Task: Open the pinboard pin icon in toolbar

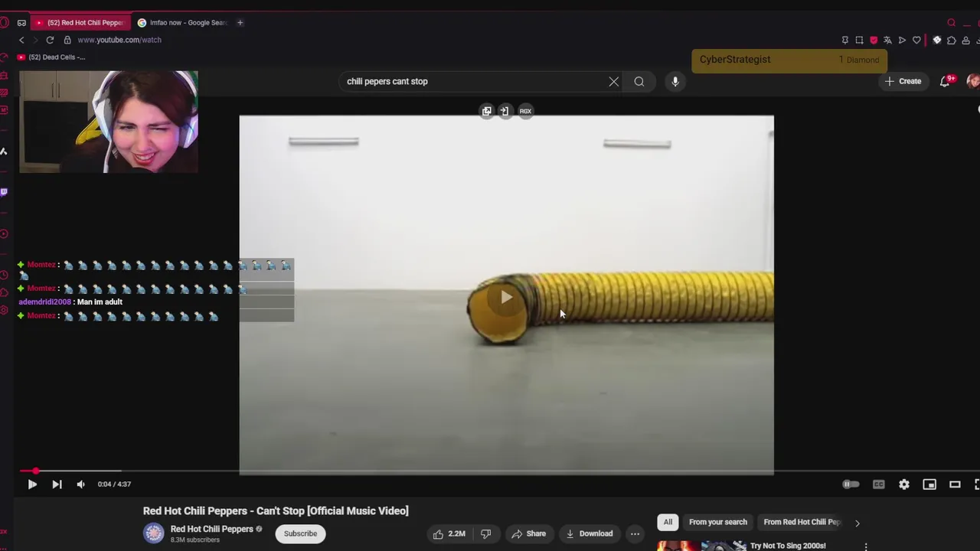Action: 845,41
